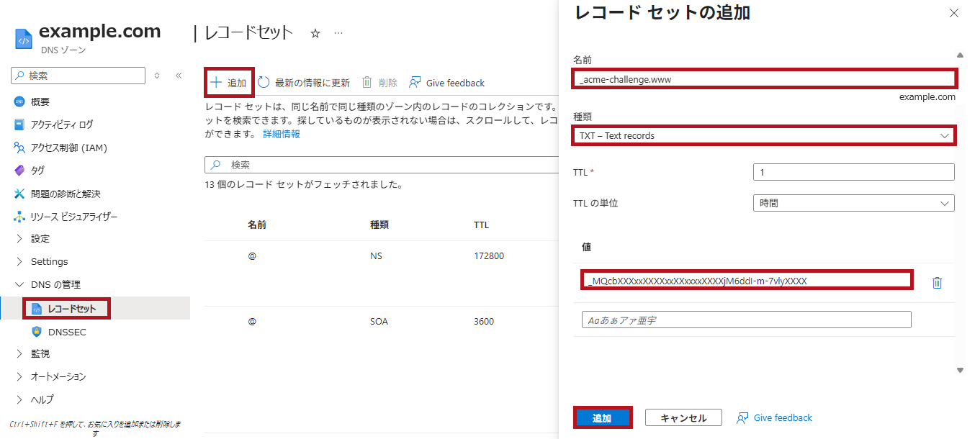Open DNSSEC in the sidebar
The image size is (980, 439).
click(67, 332)
